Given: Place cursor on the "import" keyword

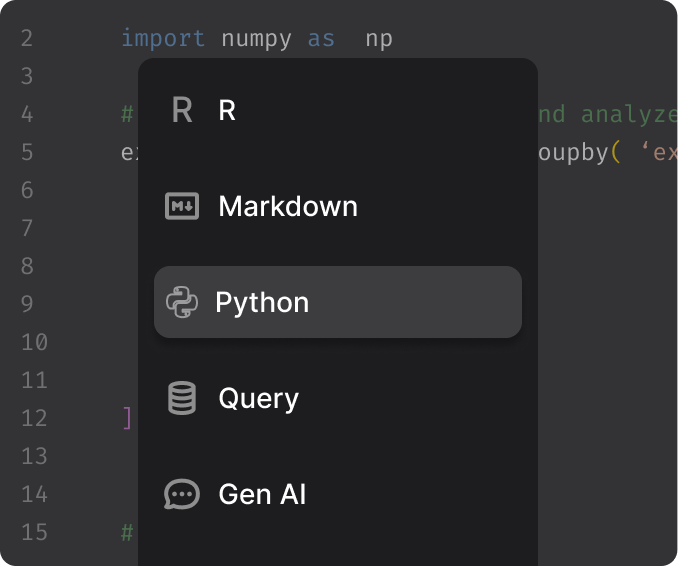Looking at the screenshot, I should click(163, 39).
